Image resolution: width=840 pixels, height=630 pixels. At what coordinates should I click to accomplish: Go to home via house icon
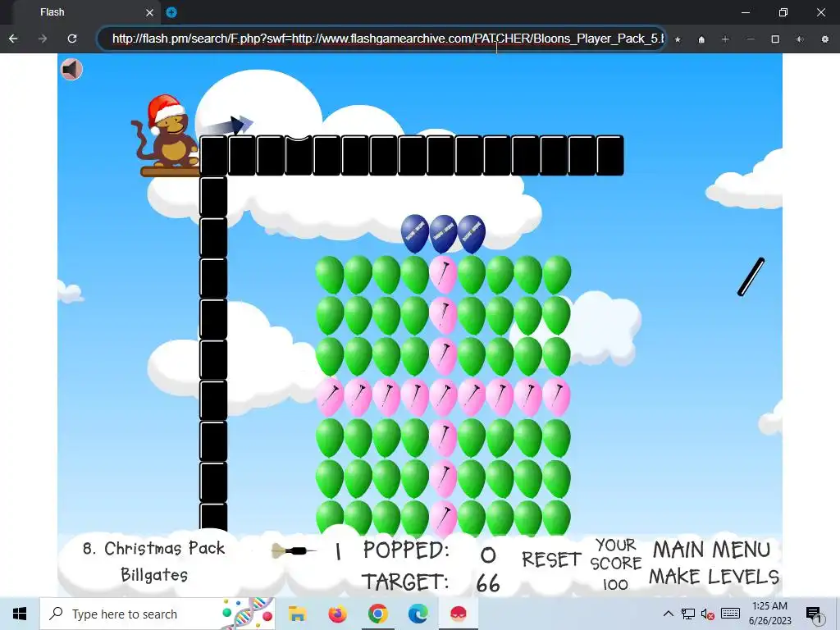click(x=701, y=39)
